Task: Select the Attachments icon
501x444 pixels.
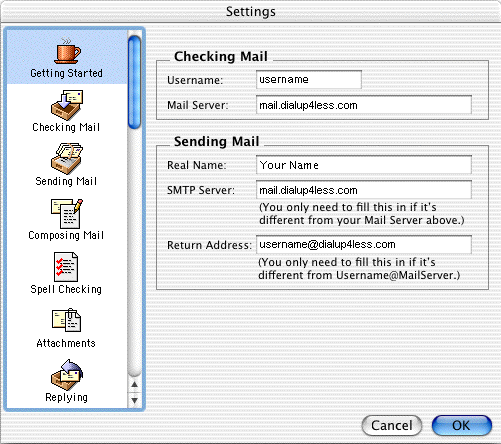Action: (66, 320)
